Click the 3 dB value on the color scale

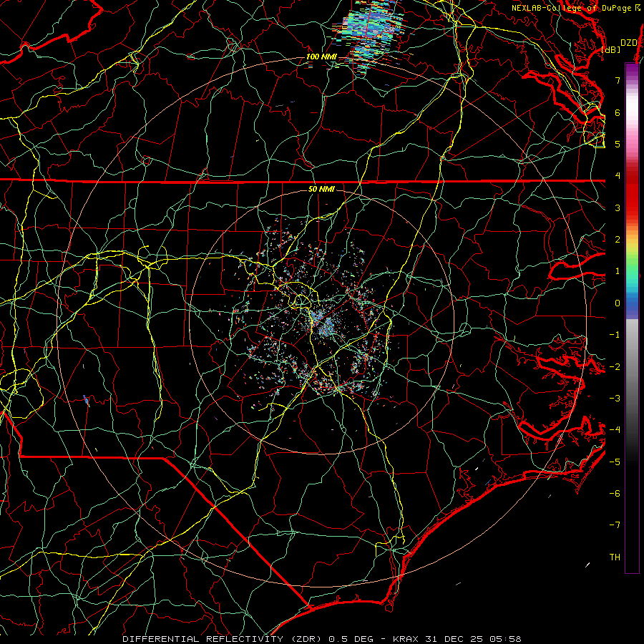point(618,208)
